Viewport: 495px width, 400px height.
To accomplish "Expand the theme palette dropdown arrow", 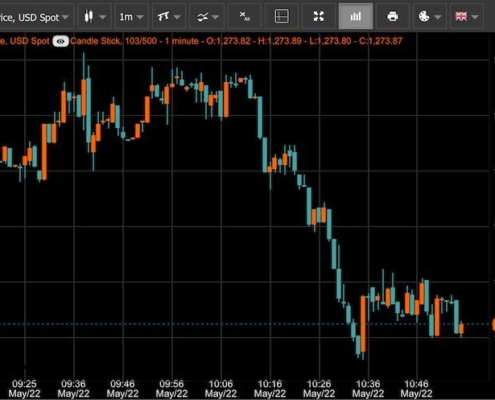I will (438, 17).
